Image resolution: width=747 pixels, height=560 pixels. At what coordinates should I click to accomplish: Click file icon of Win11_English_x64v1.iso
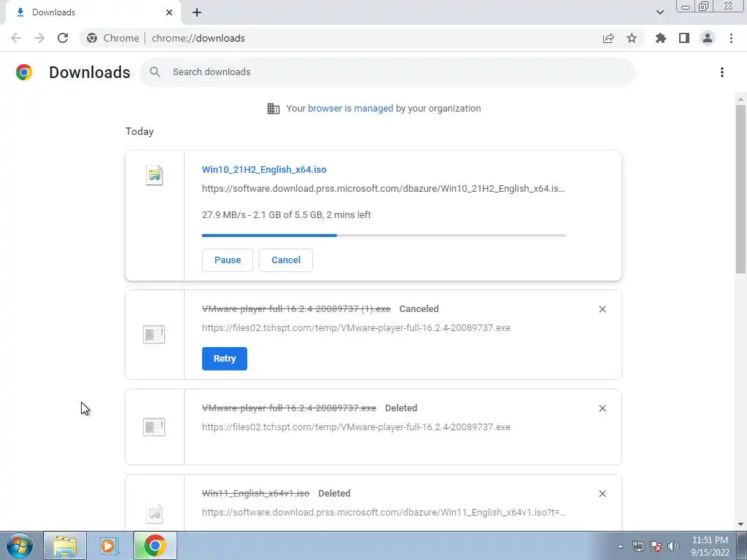click(x=155, y=513)
